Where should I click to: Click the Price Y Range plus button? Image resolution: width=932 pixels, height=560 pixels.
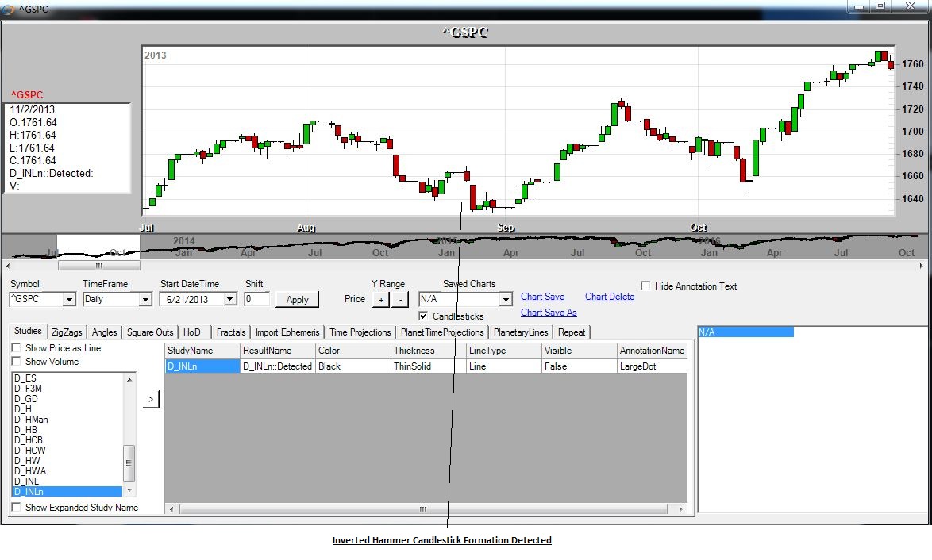(381, 300)
